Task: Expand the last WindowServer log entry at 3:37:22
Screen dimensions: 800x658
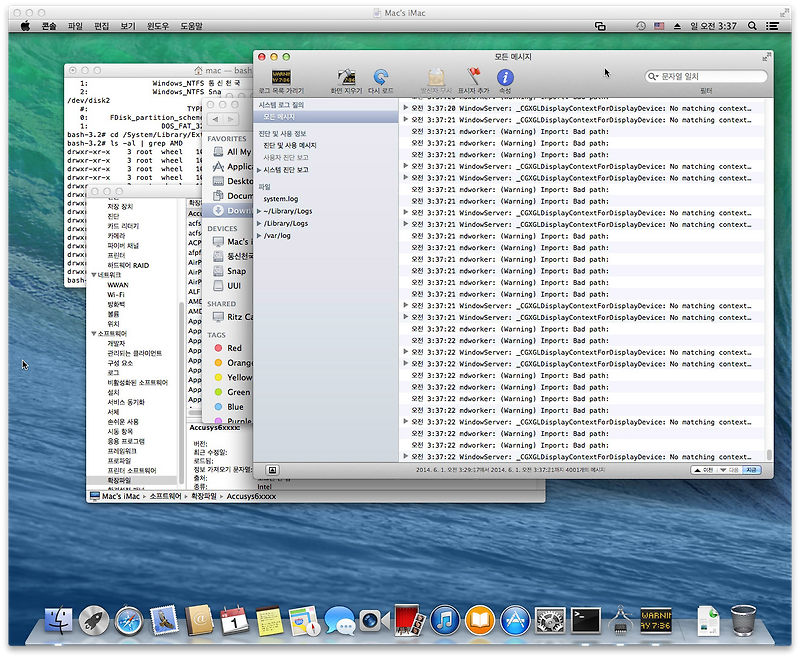Action: (x=406, y=457)
